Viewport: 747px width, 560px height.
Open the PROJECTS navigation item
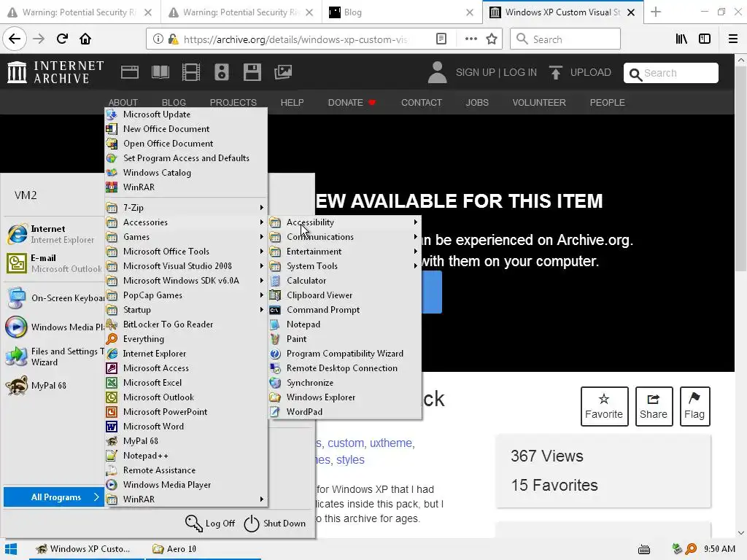233,102
